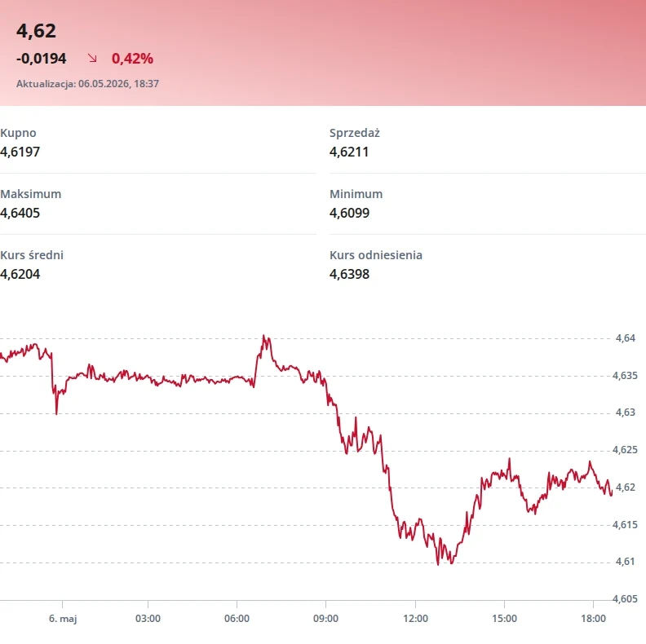Click the 18:00 time axis label
Viewport: 646px width, 644px height.
pyautogui.click(x=593, y=619)
